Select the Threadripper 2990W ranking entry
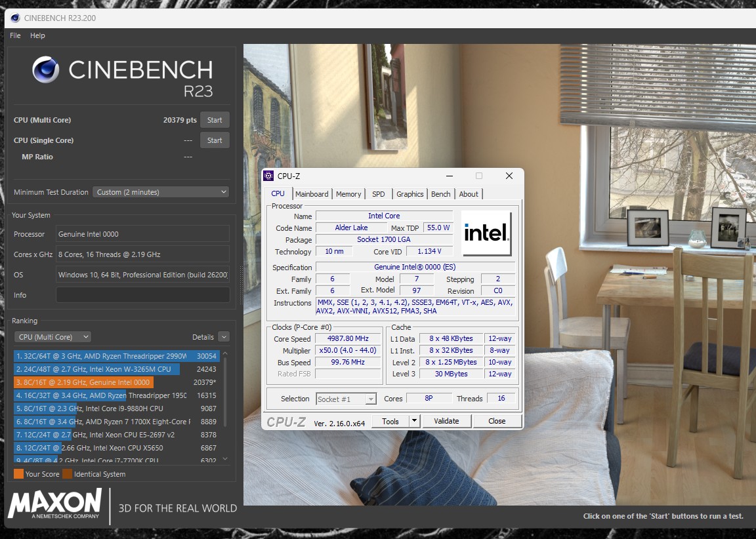This screenshot has width=756, height=539. coord(117,356)
